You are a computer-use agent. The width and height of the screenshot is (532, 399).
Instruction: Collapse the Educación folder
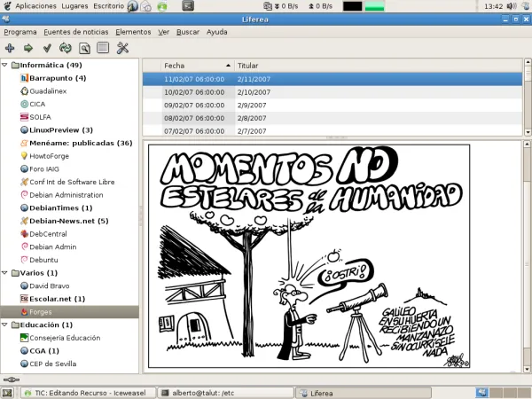(5, 325)
